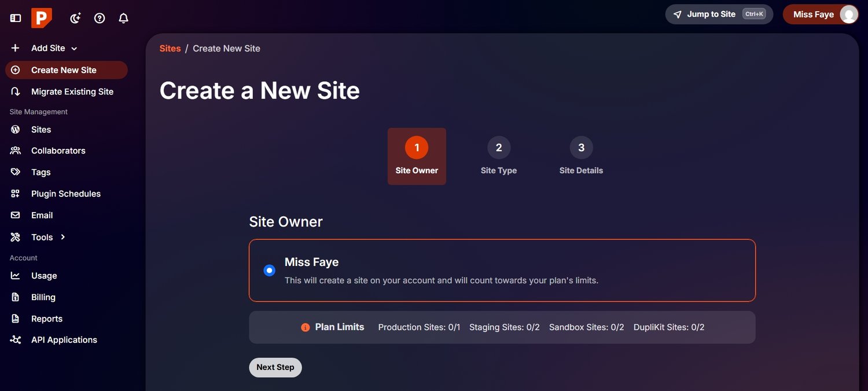Click the Reports document icon
The image size is (868, 391).
pyautogui.click(x=16, y=319)
